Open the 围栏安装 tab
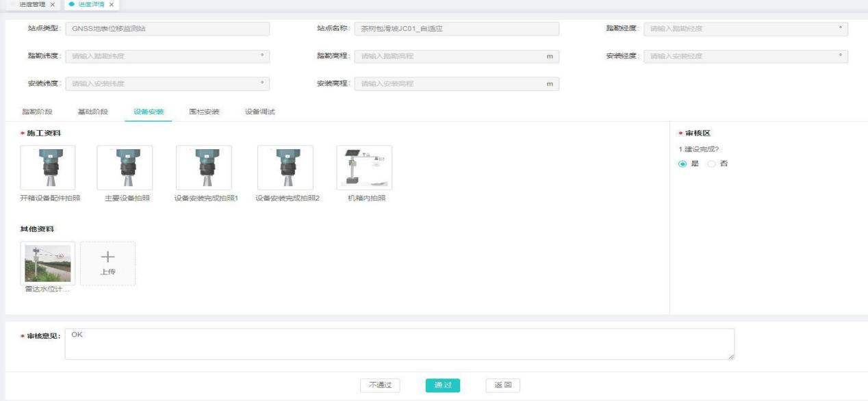The width and height of the screenshot is (868, 401). [x=204, y=112]
